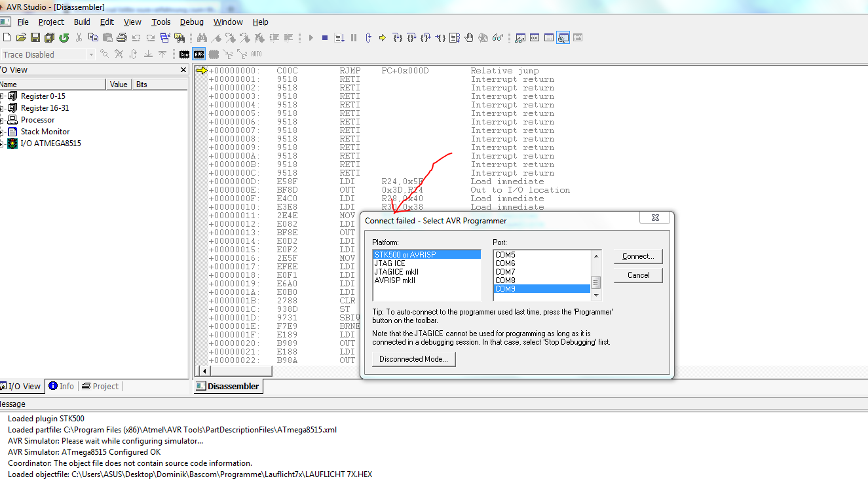Select JTAGICE mkII platform
The height and width of the screenshot is (498, 868).
426,272
